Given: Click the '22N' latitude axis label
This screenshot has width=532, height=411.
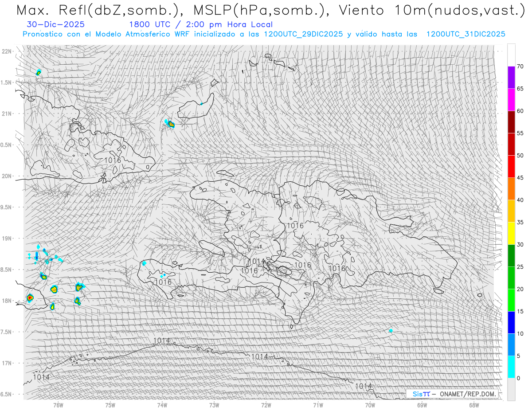Looking at the screenshot, I should point(7,51).
